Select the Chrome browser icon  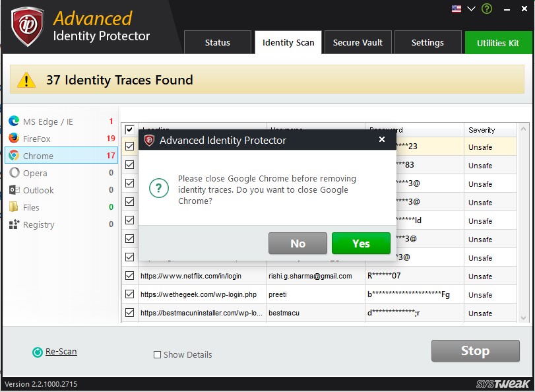15,156
